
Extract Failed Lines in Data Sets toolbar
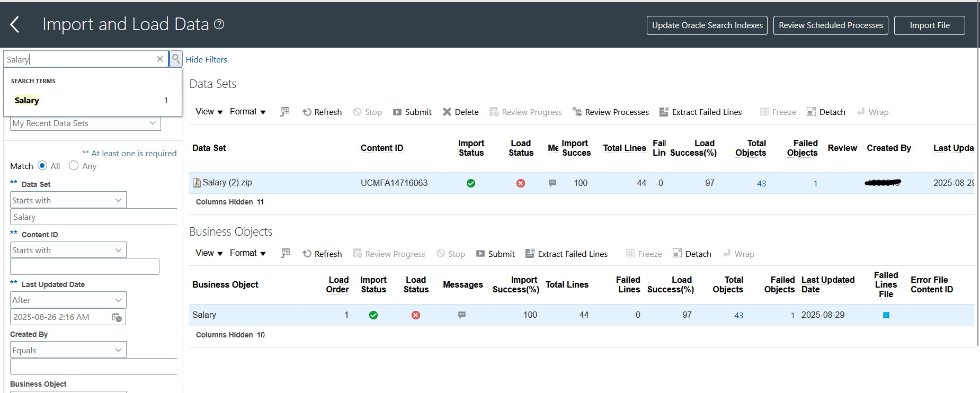(701, 112)
